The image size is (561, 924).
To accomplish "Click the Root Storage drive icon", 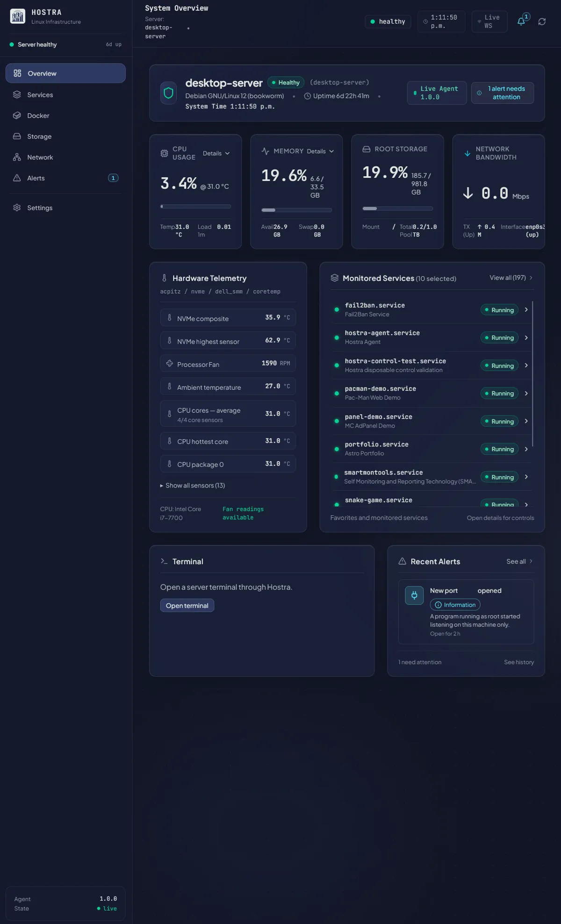I will click(367, 149).
